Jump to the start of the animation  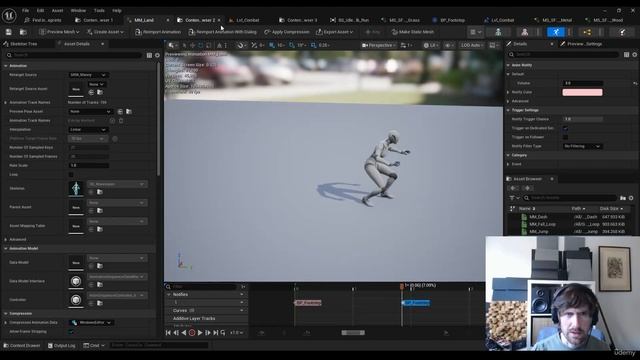(168, 333)
